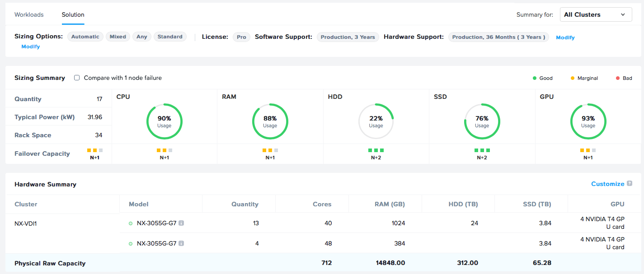
Task: Open the All Clusters summary dropdown
Action: [596, 14]
